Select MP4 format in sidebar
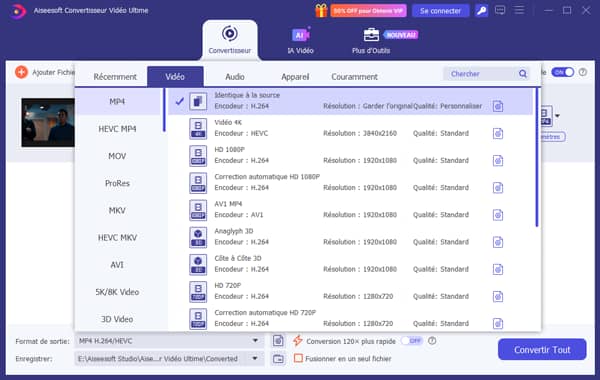The image size is (600, 380). click(117, 101)
